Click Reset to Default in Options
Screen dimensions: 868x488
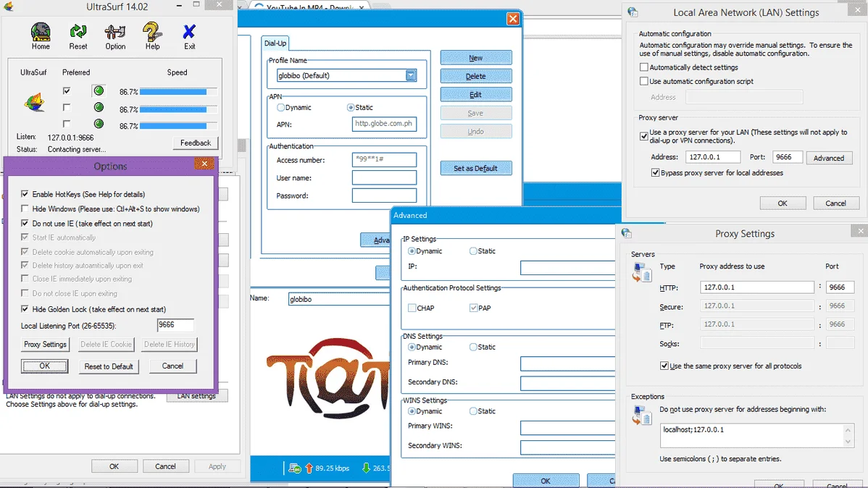tap(109, 366)
